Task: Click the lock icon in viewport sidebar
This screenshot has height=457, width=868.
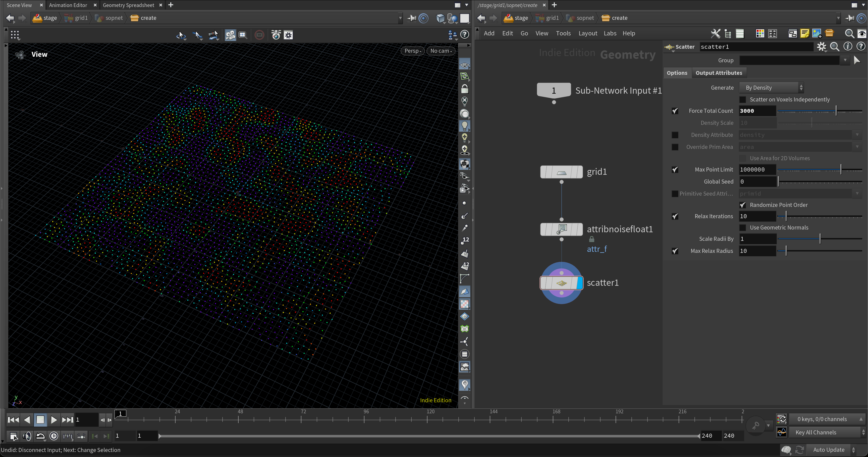Action: 464,89
